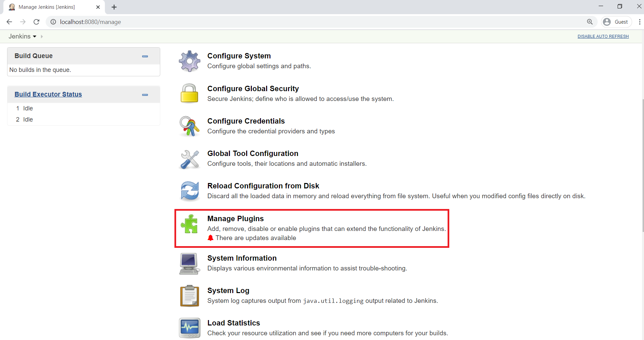
Task: Go back using browser back arrow
Action: 9,22
